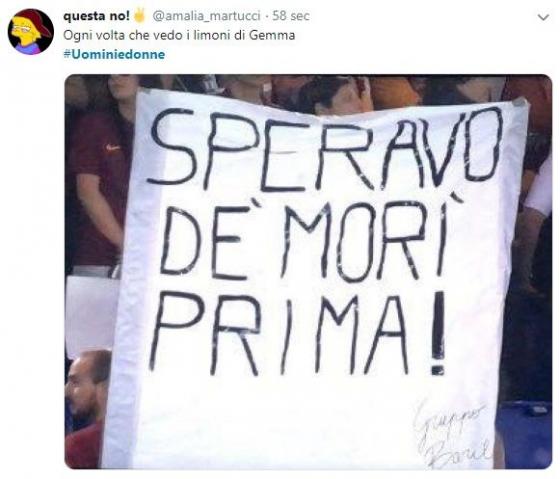
Task: Click the victory hand emoji next to name
Action: [x=140, y=16]
